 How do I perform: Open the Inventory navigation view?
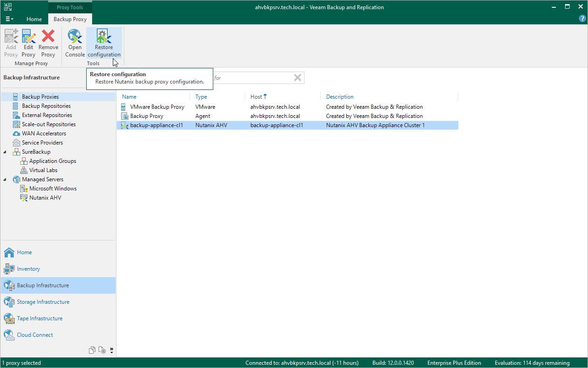[58, 269]
